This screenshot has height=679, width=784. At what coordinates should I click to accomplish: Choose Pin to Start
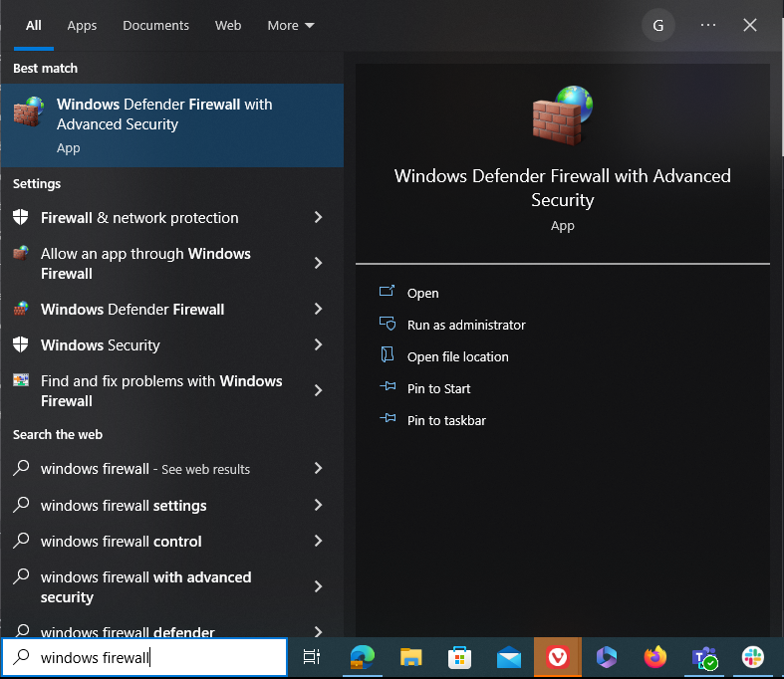click(438, 388)
